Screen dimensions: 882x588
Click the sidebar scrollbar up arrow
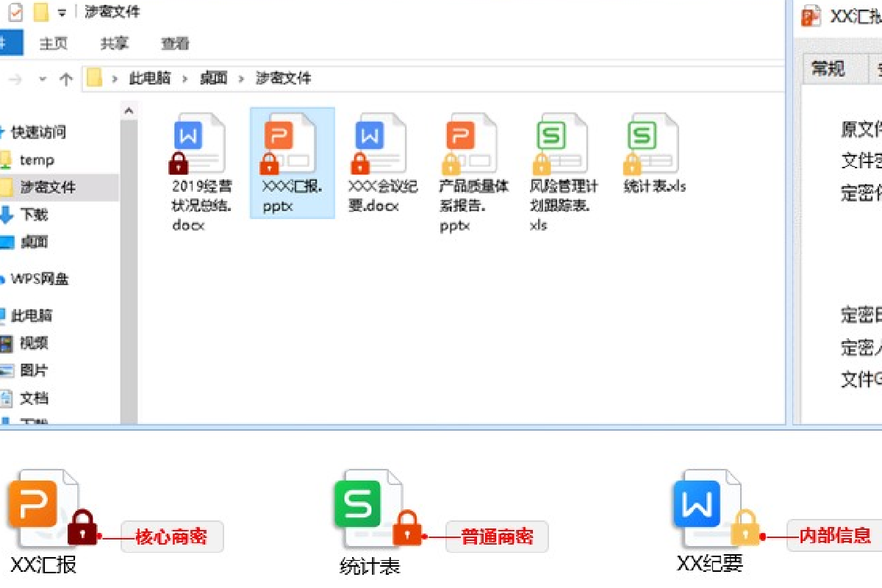[129, 112]
